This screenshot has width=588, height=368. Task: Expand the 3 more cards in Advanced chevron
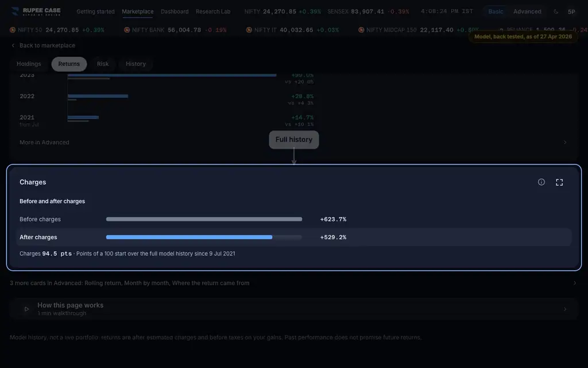[574, 283]
